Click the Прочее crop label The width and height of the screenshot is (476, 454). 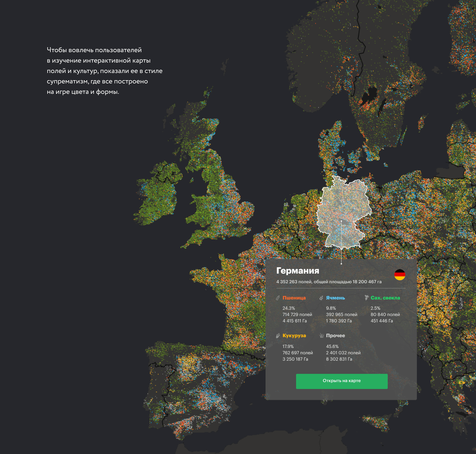click(x=335, y=336)
